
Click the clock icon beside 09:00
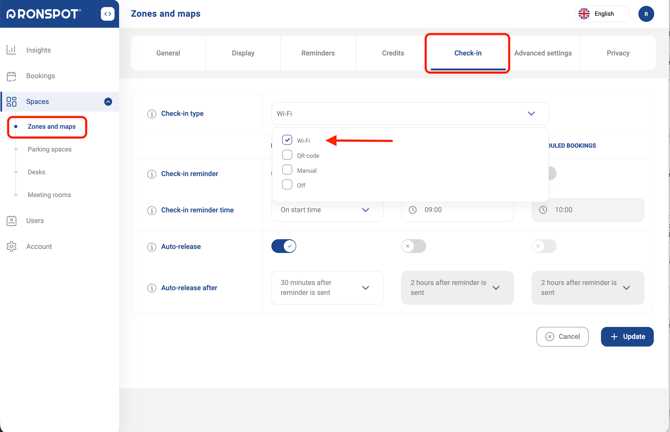[412, 210]
